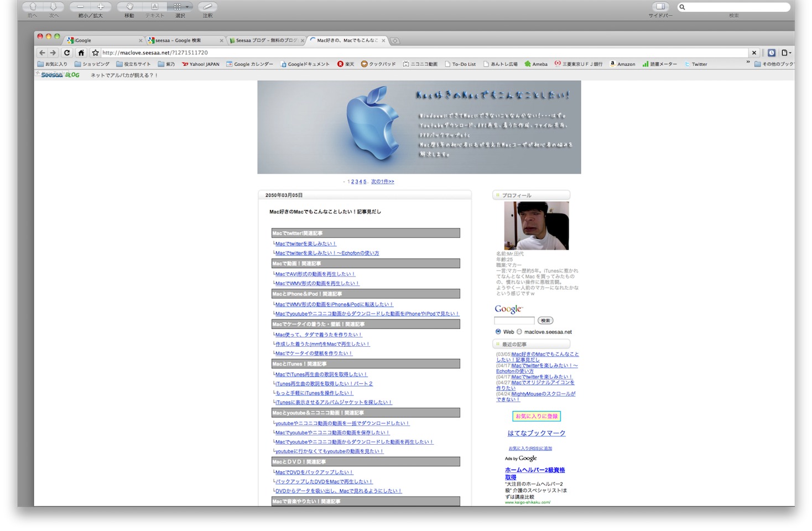The image size is (812, 531).
Task: Open the 注釈 annotate tool
Action: tap(207, 7)
